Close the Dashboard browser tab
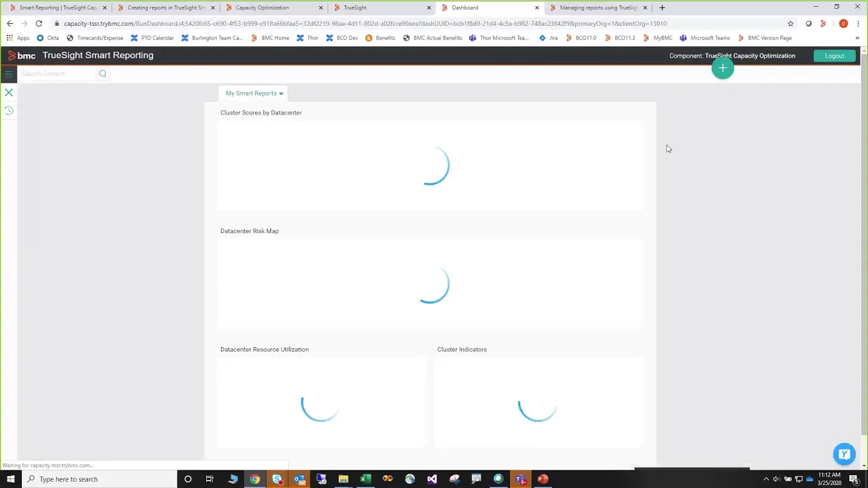 (x=537, y=7)
